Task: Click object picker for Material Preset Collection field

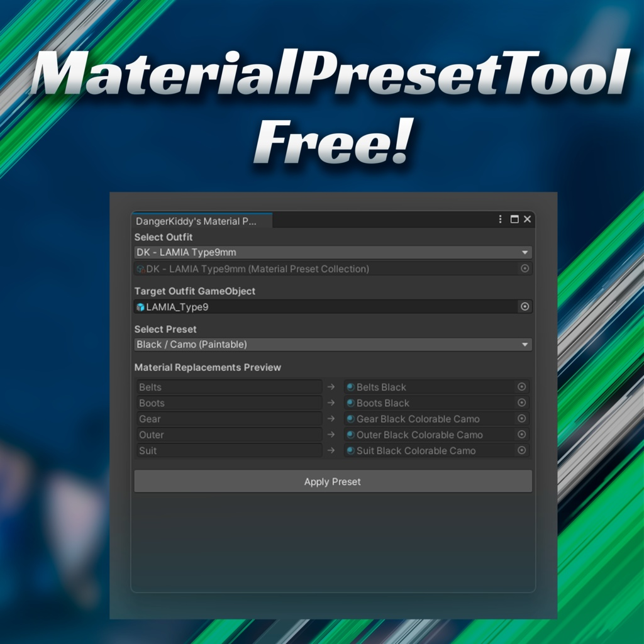Action: [x=525, y=269]
